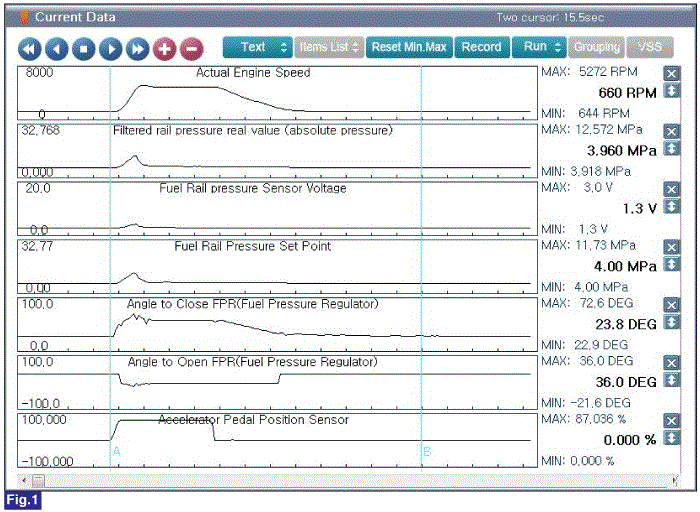Open the Items List dropdown

(x=329, y=47)
